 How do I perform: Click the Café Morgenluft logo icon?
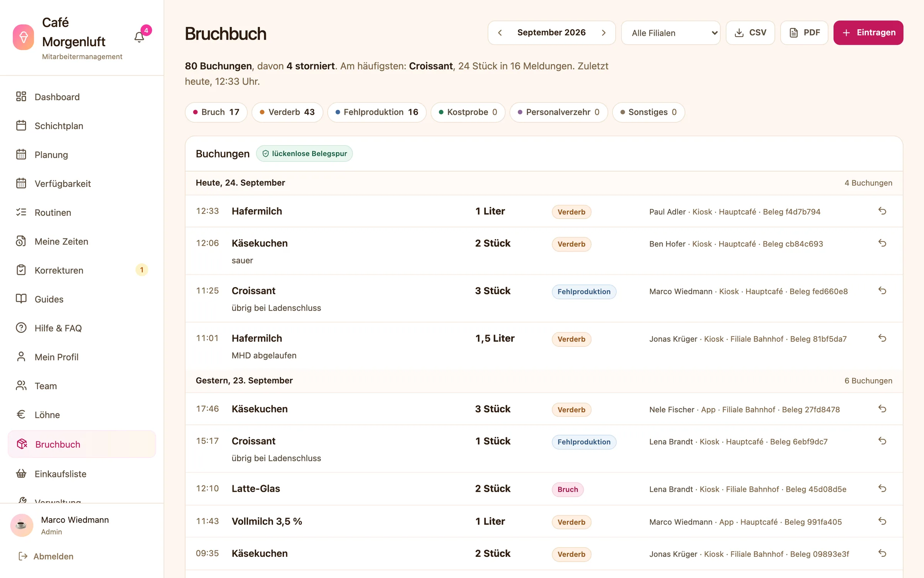pos(23,37)
